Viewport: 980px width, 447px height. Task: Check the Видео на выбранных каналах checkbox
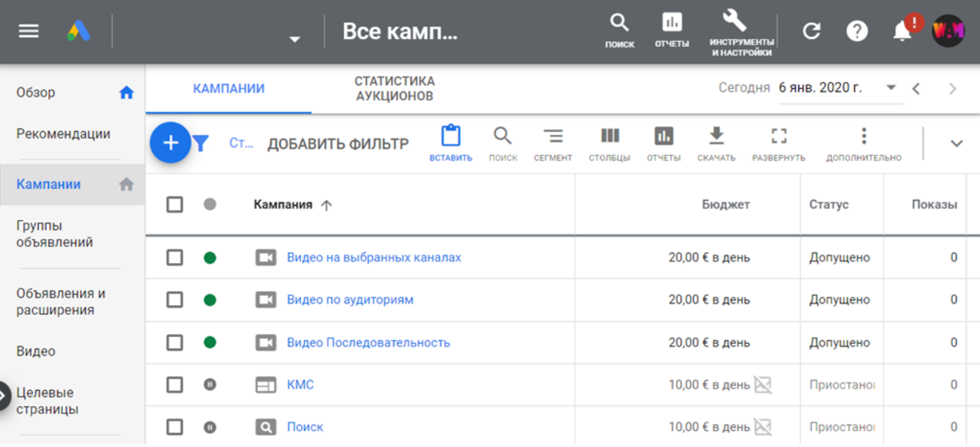tap(174, 257)
